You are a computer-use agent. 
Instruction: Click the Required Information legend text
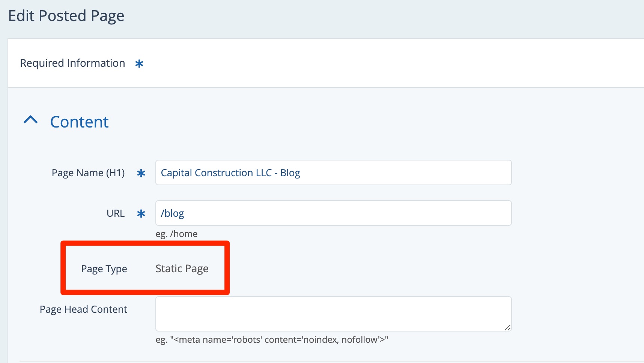pyautogui.click(x=72, y=63)
